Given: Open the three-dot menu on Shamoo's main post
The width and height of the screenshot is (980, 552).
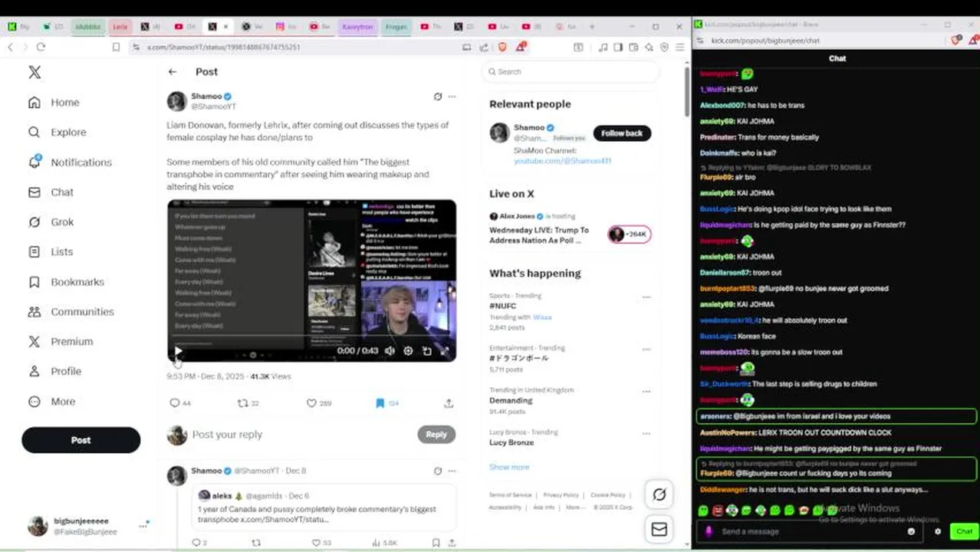Looking at the screenshot, I should (x=452, y=97).
